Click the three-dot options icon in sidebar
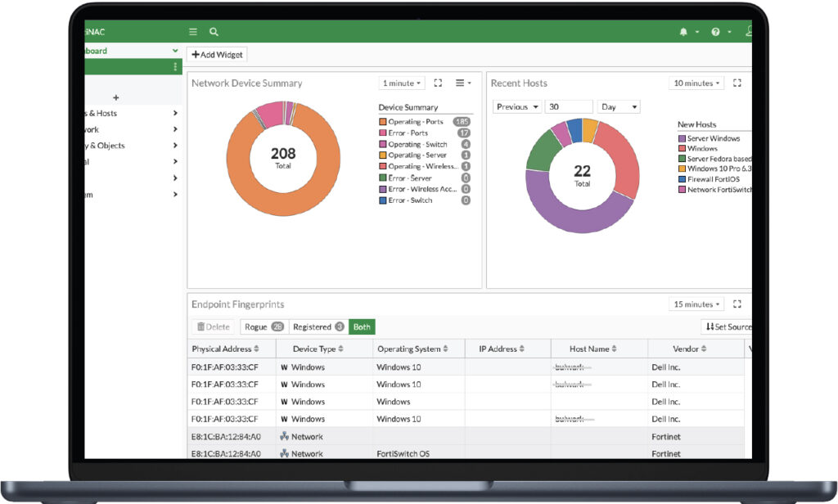The width and height of the screenshot is (838, 504). click(x=175, y=67)
